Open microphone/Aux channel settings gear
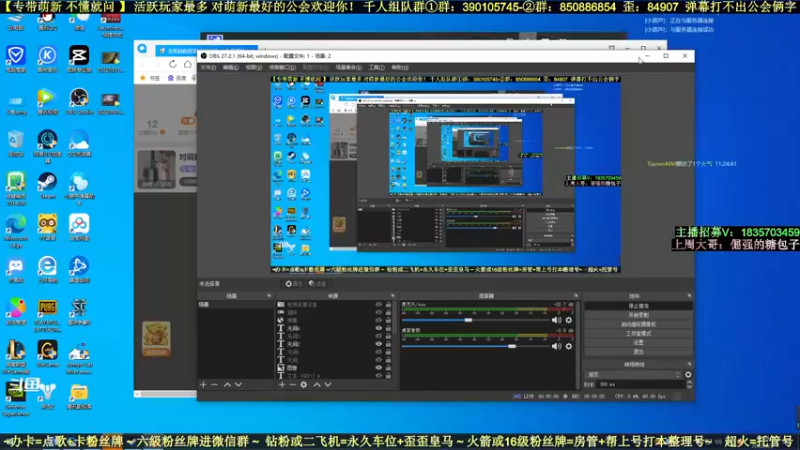Image resolution: width=800 pixels, height=450 pixels. 569,320
